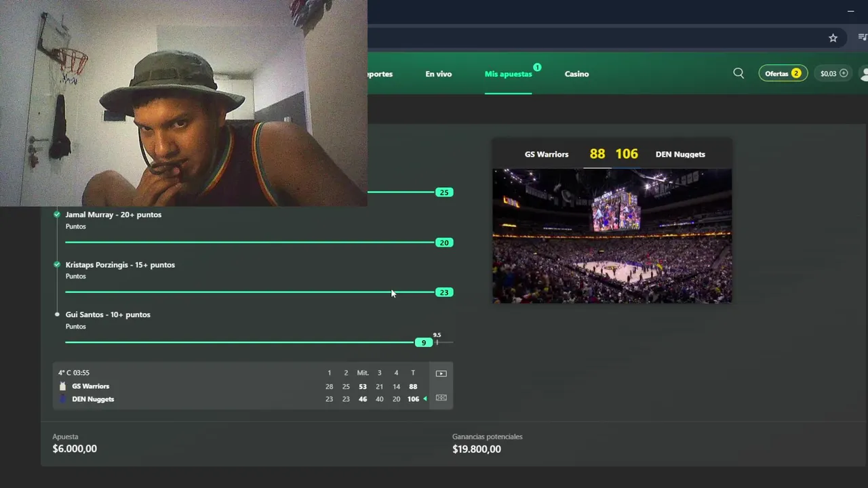Click the green possession arrow next to 106
The height and width of the screenshot is (488, 868).
point(425,399)
